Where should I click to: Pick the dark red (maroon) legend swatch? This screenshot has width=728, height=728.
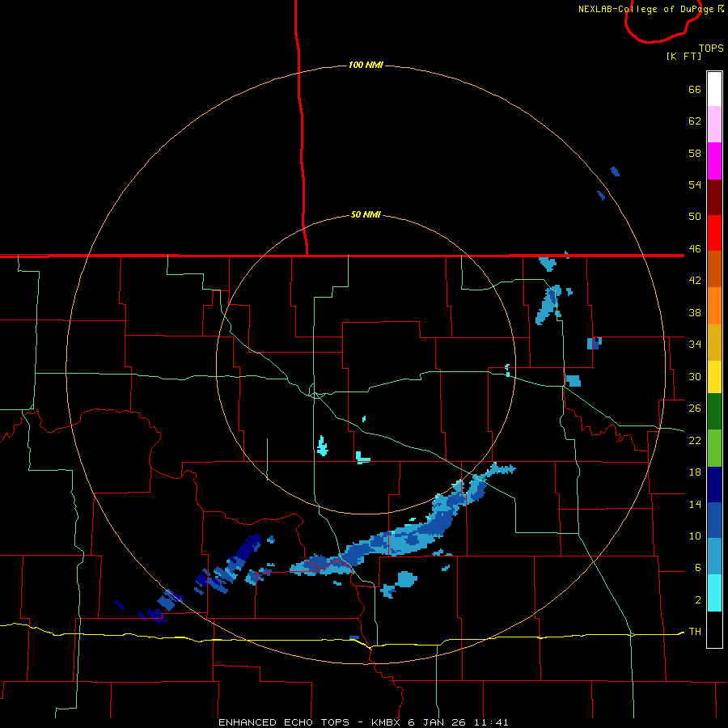(714, 197)
